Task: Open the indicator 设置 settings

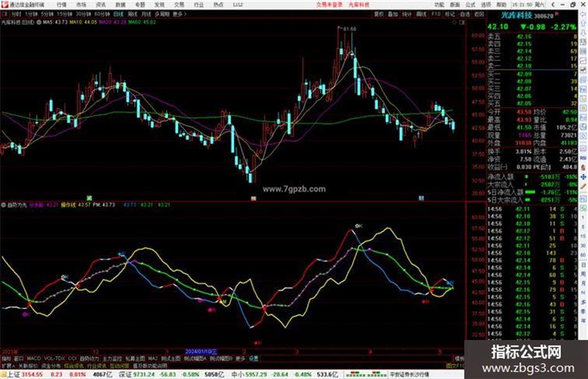Action: [253, 358]
